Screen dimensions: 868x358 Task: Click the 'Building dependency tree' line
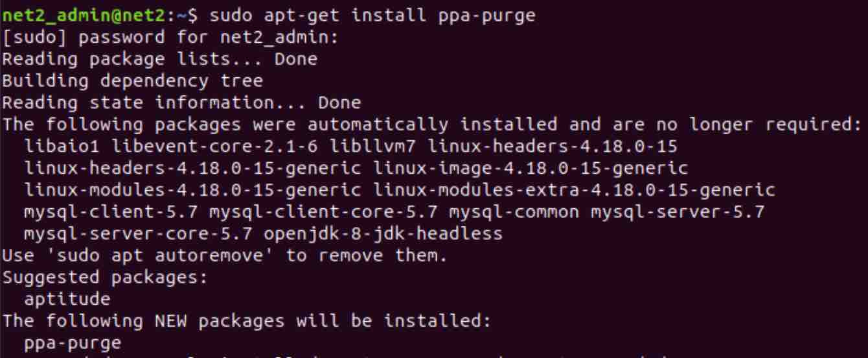coord(132,81)
